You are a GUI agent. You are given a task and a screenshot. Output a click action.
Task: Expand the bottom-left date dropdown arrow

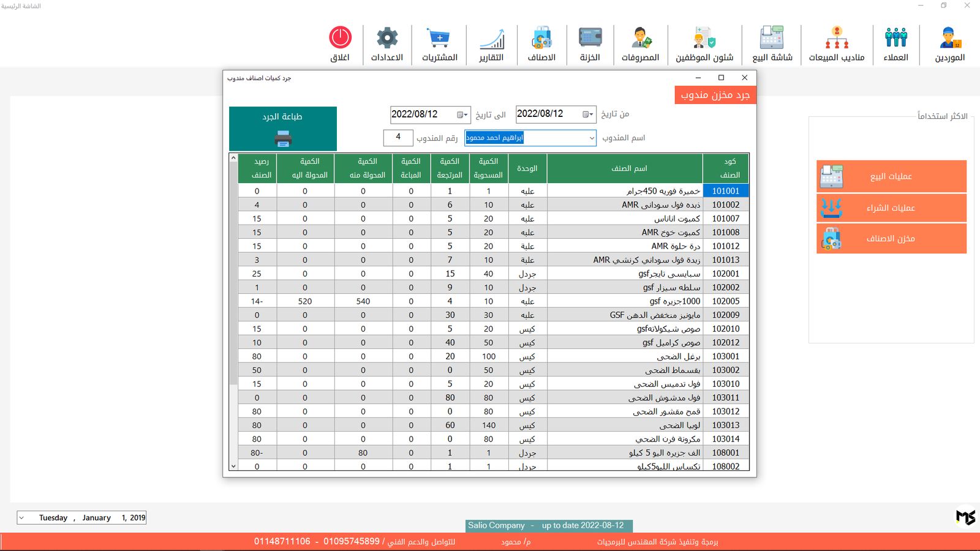click(x=22, y=518)
